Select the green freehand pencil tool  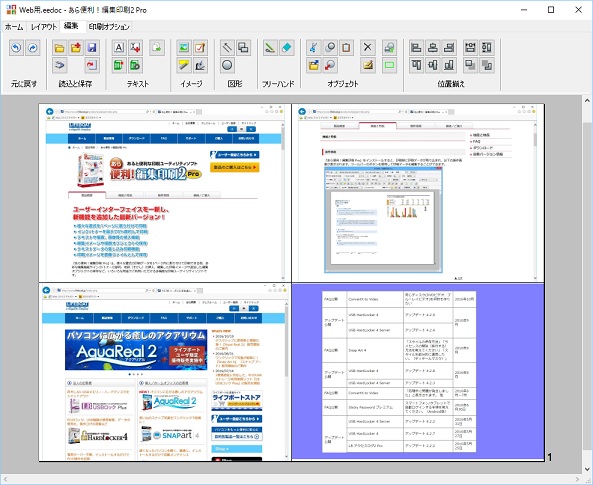pos(270,48)
